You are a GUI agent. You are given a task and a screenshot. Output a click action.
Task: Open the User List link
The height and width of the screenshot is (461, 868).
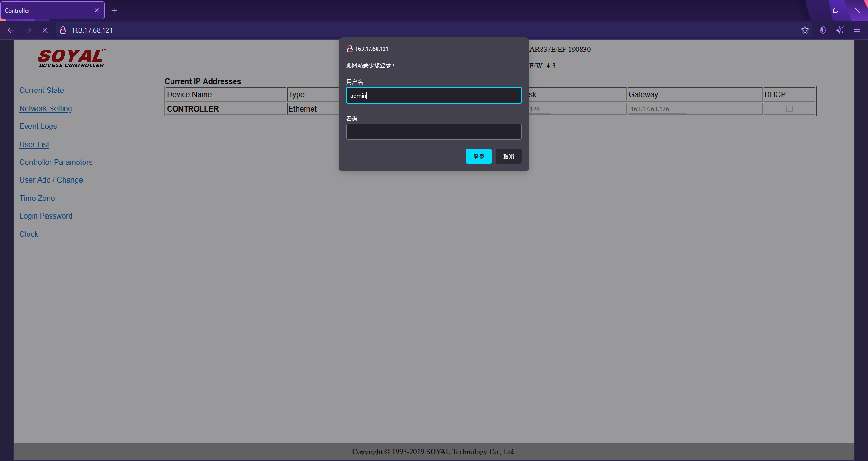point(34,144)
